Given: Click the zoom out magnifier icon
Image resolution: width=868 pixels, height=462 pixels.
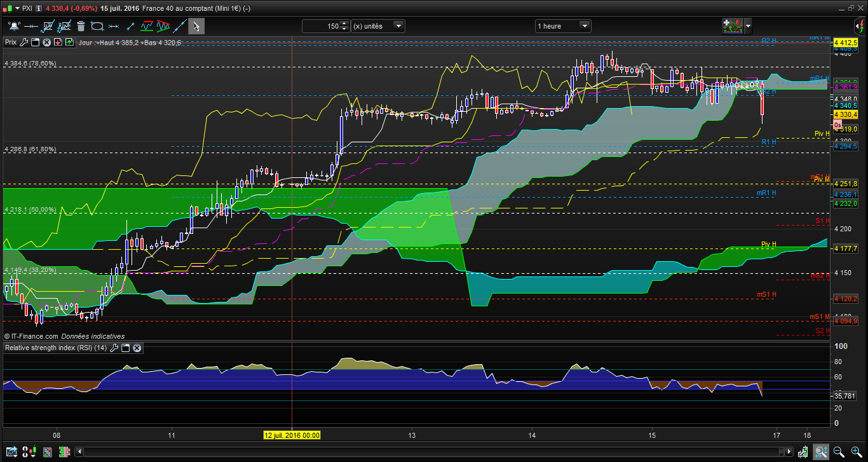Looking at the screenshot, I should click(x=839, y=452).
